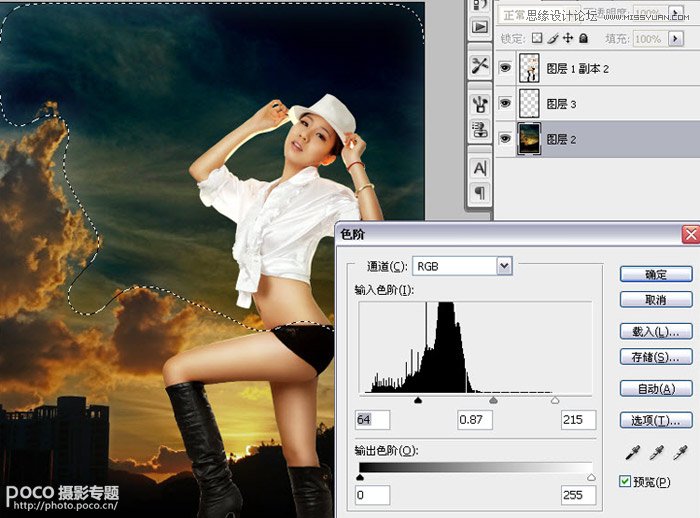The width and height of the screenshot is (700, 518).
Task: Select the 图层 2 layer thumbnail
Action: [x=529, y=139]
